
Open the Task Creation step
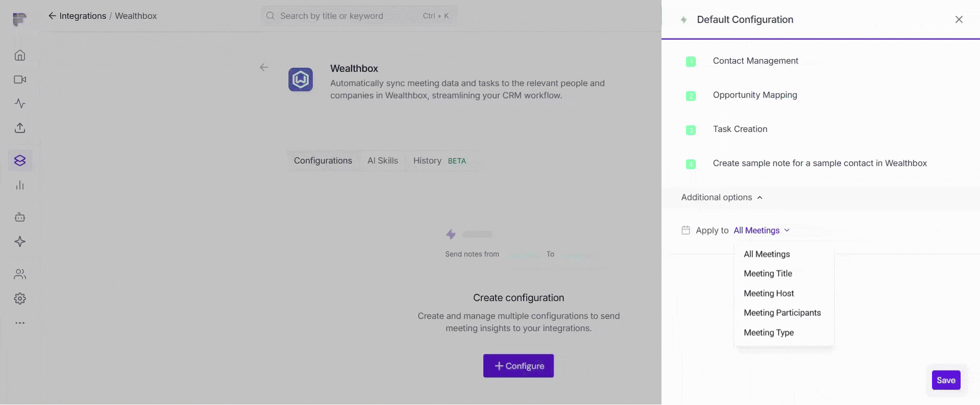tap(740, 129)
